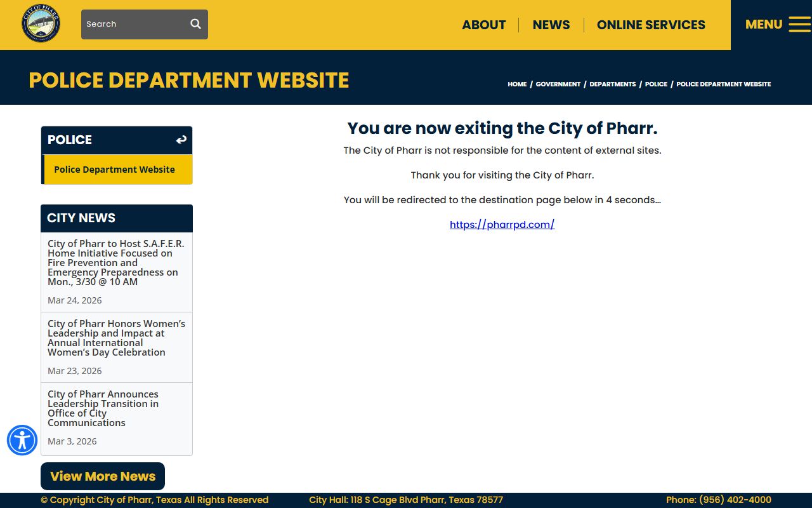The height and width of the screenshot is (508, 812).
Task: Open the International Women's Day news article
Action: (x=116, y=338)
